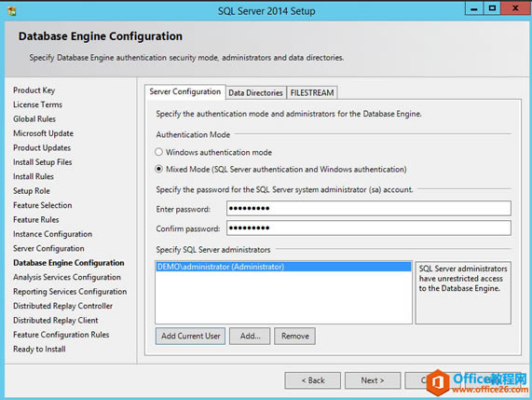Click License Terms step in sidebar

pos(37,104)
